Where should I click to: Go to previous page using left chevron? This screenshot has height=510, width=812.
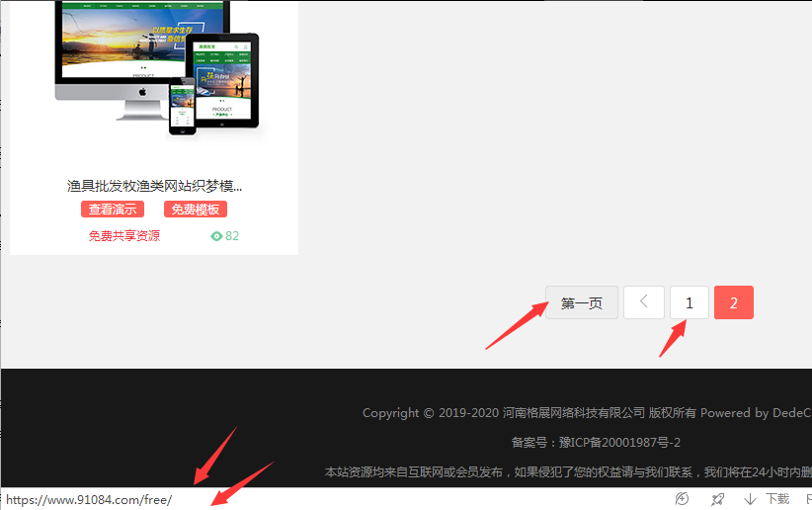pos(644,302)
